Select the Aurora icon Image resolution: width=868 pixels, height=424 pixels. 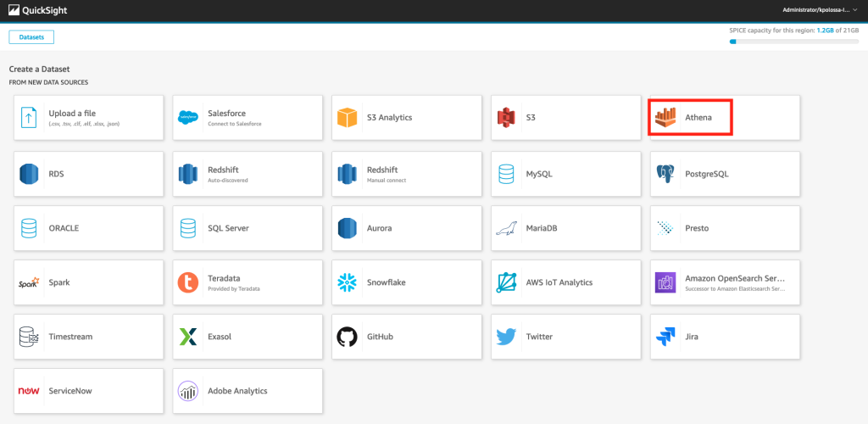[x=347, y=228]
